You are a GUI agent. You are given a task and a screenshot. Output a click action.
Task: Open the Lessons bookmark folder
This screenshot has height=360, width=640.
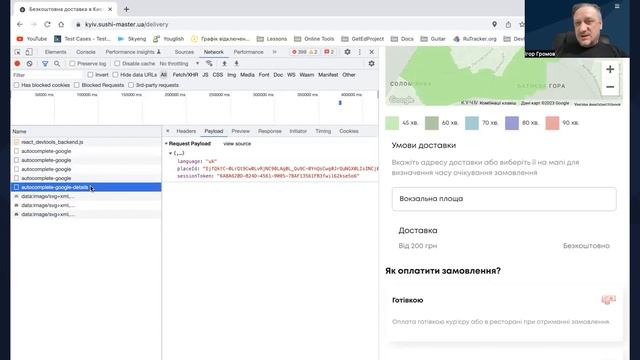(272, 39)
